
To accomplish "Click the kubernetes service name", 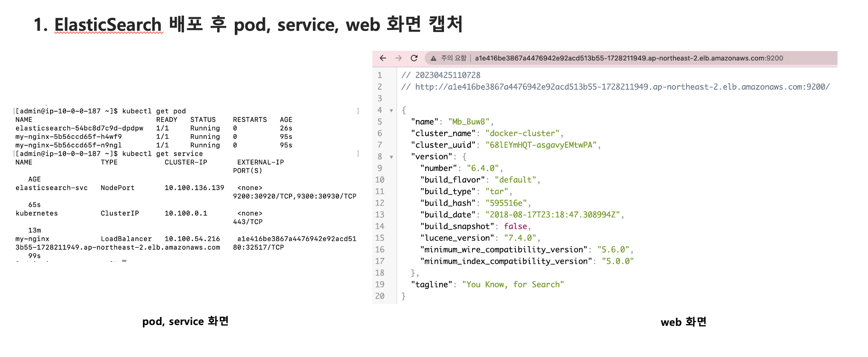I will click(x=36, y=213).
